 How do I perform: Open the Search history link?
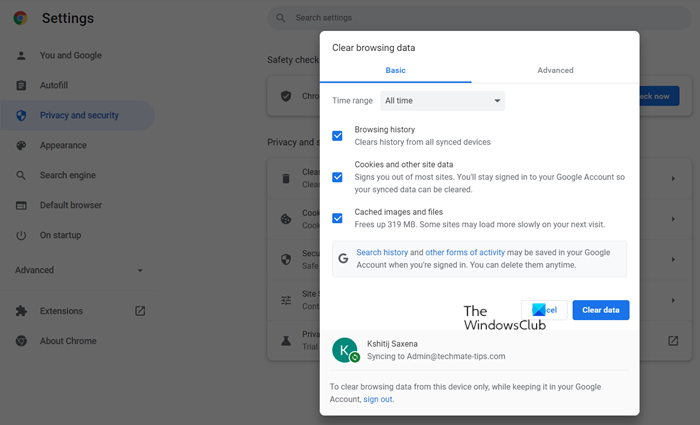click(x=382, y=253)
